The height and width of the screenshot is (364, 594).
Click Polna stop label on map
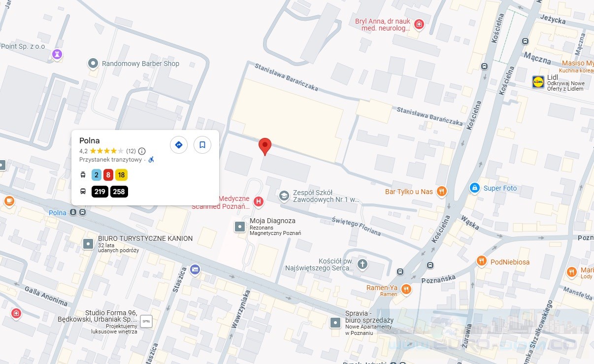click(58, 213)
